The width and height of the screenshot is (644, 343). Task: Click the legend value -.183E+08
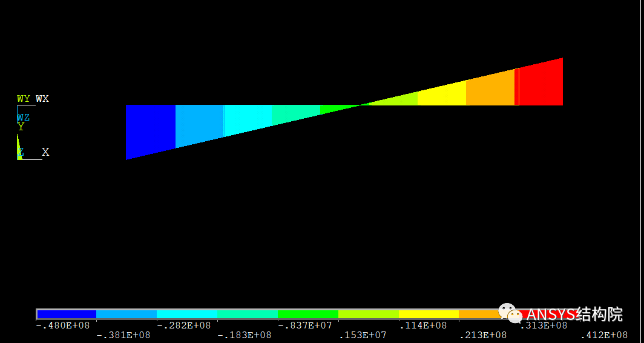click(x=245, y=335)
